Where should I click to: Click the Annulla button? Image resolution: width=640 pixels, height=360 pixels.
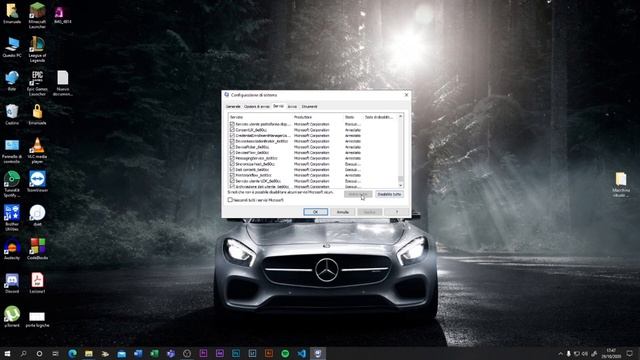coord(342,212)
